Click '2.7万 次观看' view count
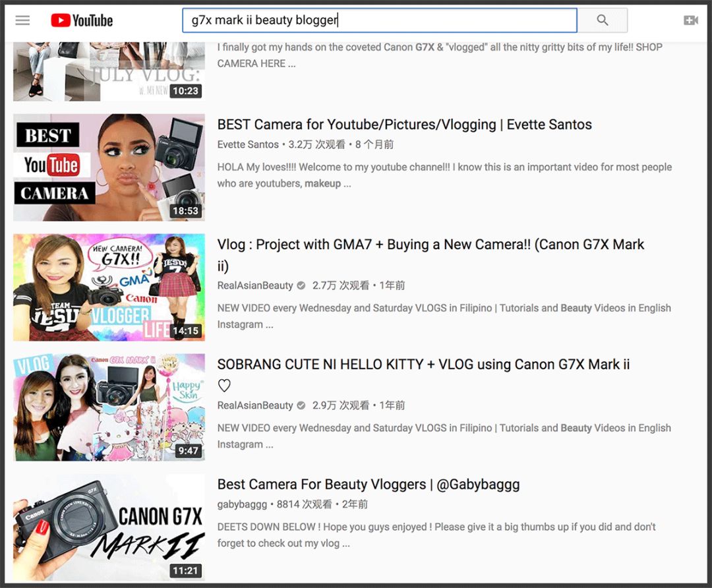712x588 pixels. pyautogui.click(x=341, y=285)
